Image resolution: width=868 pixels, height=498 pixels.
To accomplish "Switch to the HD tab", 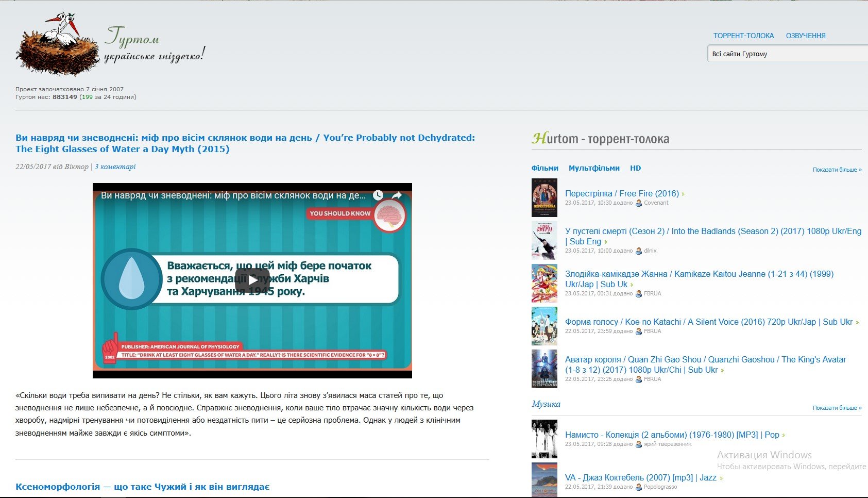I will pos(635,168).
